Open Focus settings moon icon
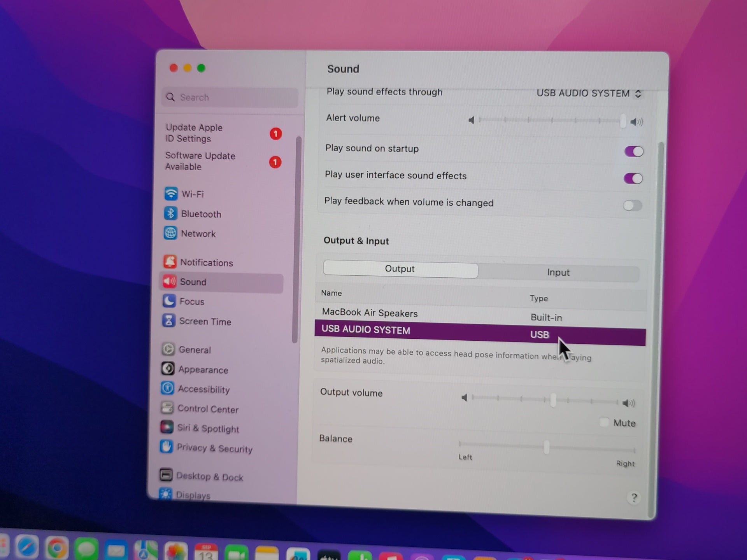747x560 pixels. pyautogui.click(x=169, y=301)
